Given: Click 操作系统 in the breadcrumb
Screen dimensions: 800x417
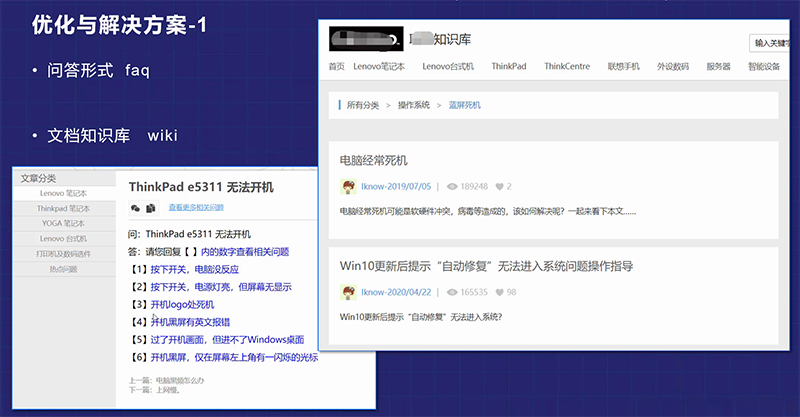Looking at the screenshot, I should [x=414, y=105].
